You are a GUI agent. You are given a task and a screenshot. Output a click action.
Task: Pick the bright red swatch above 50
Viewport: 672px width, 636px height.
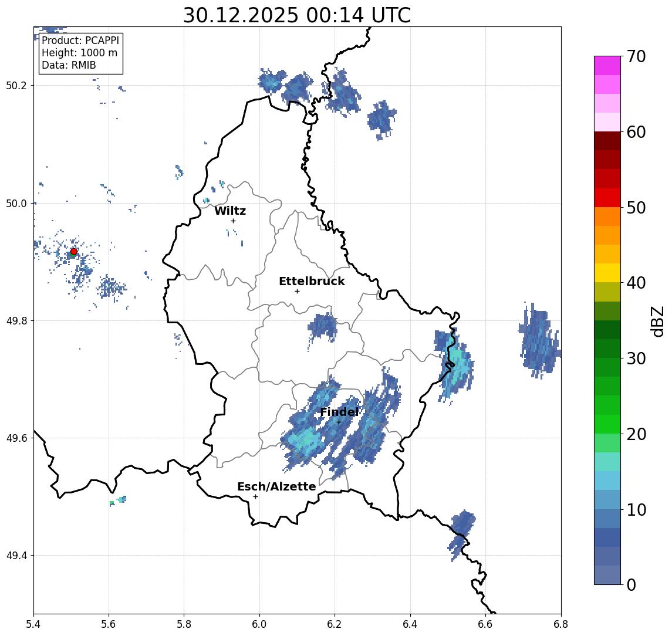pyautogui.click(x=607, y=198)
